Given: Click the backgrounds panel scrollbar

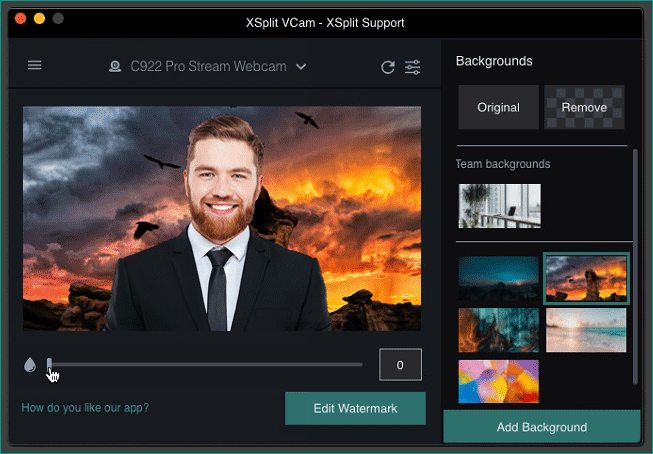Looking at the screenshot, I should (635, 267).
